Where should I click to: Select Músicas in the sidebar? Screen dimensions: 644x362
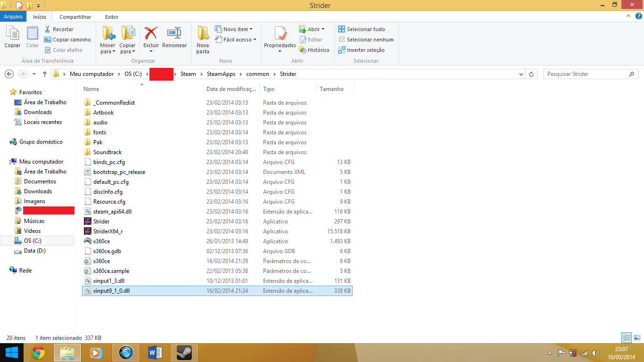pos(34,221)
